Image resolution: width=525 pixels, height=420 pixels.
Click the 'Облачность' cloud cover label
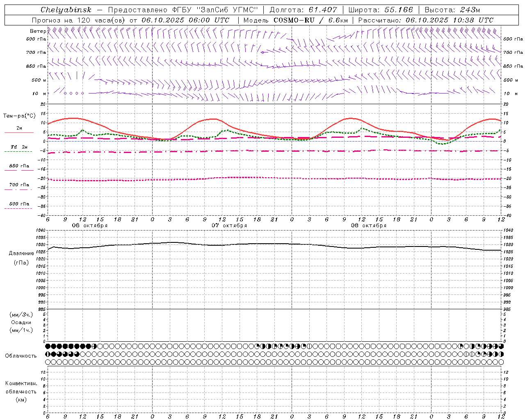click(x=21, y=356)
